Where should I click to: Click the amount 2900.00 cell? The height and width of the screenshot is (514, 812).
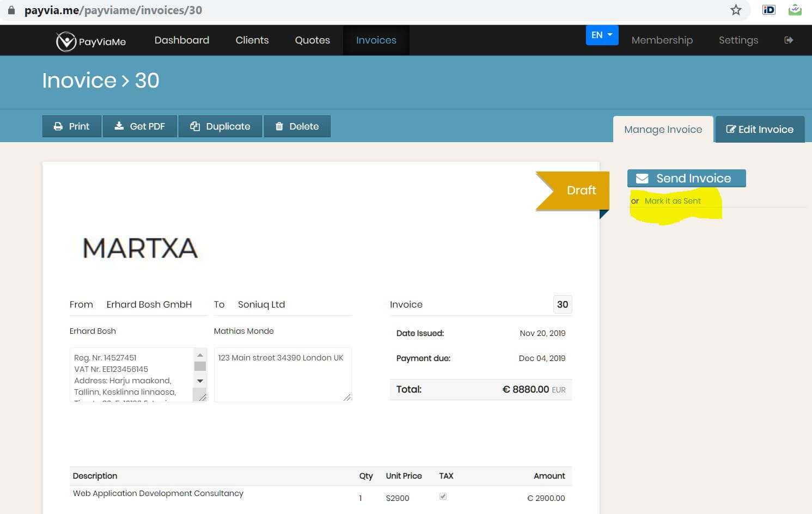(546, 498)
